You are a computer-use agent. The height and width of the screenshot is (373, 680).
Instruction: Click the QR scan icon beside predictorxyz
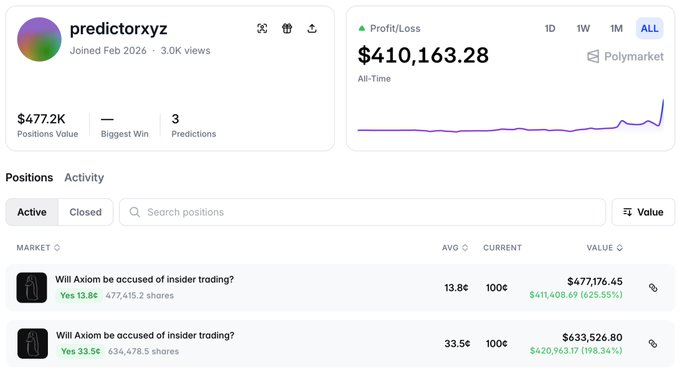(262, 29)
